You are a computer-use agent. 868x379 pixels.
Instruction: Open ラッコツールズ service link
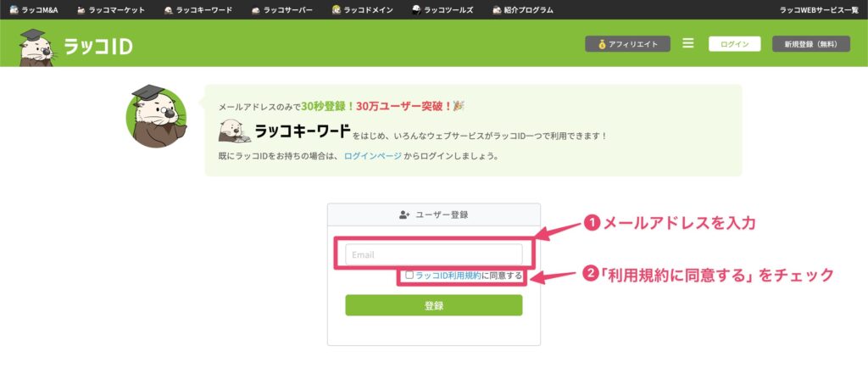(442, 10)
